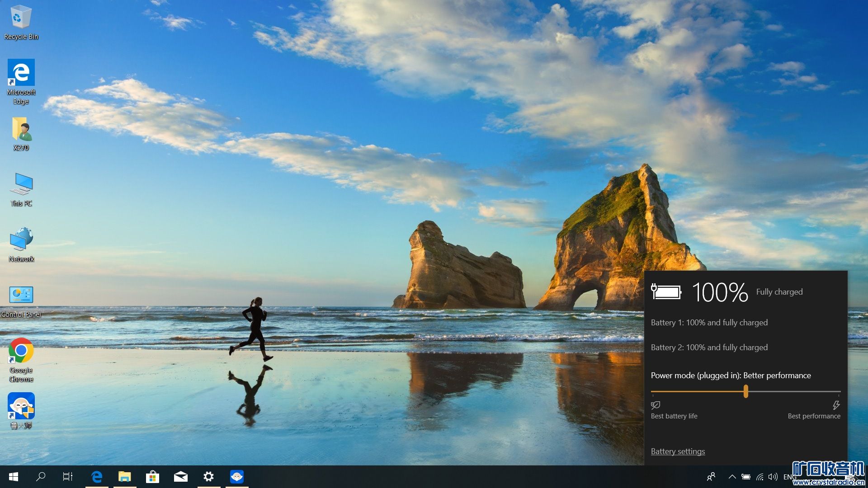The image size is (868, 488).
Task: Click the lightning icon for best performance
Action: (836, 405)
